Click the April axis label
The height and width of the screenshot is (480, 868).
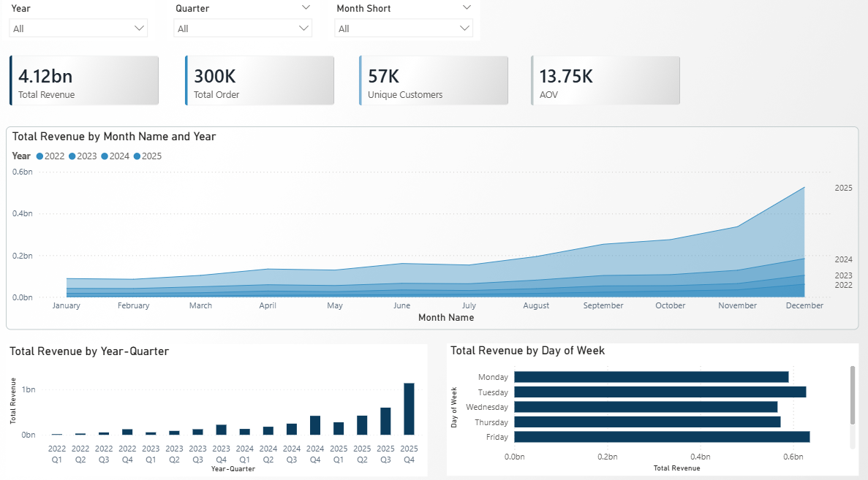pyautogui.click(x=268, y=305)
